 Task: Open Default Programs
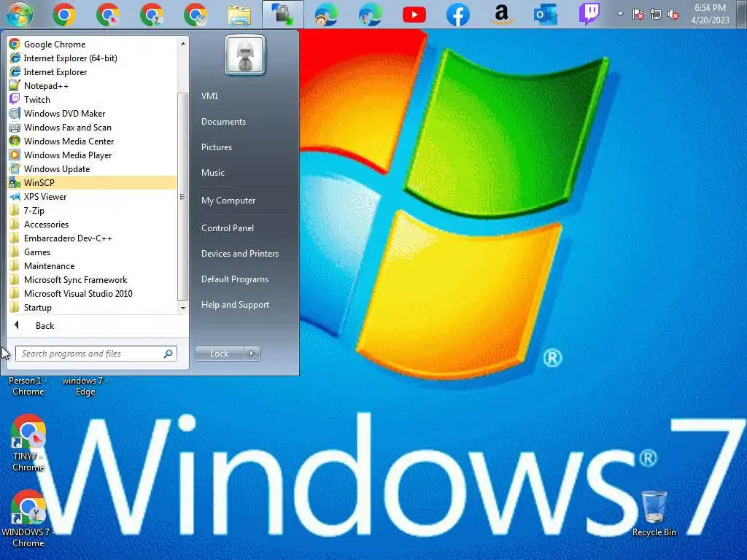point(234,279)
